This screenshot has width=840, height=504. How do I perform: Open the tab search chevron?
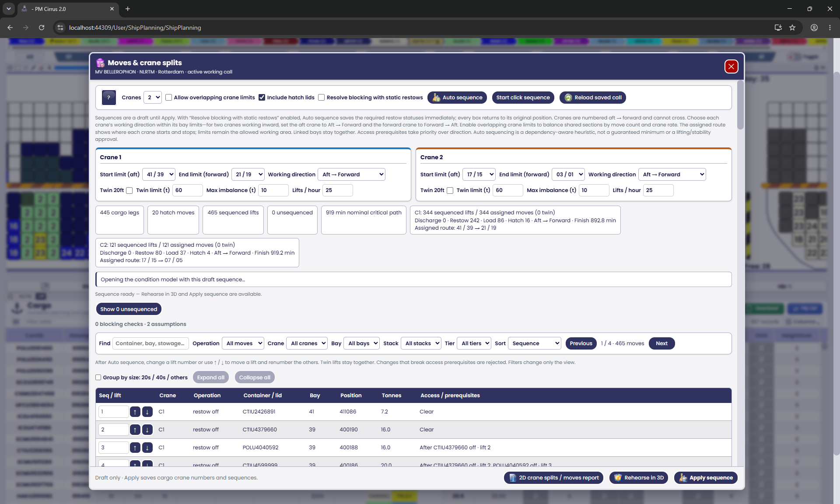pos(8,9)
